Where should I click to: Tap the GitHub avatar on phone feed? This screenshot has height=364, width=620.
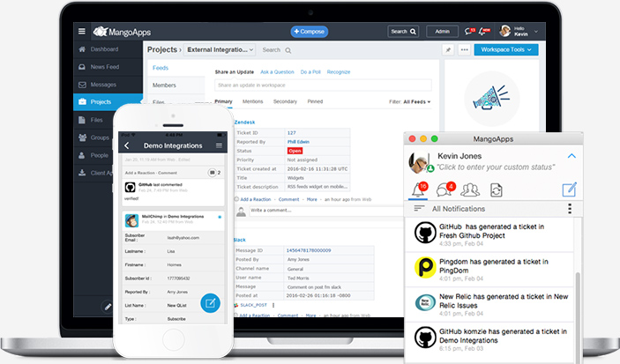(x=131, y=188)
